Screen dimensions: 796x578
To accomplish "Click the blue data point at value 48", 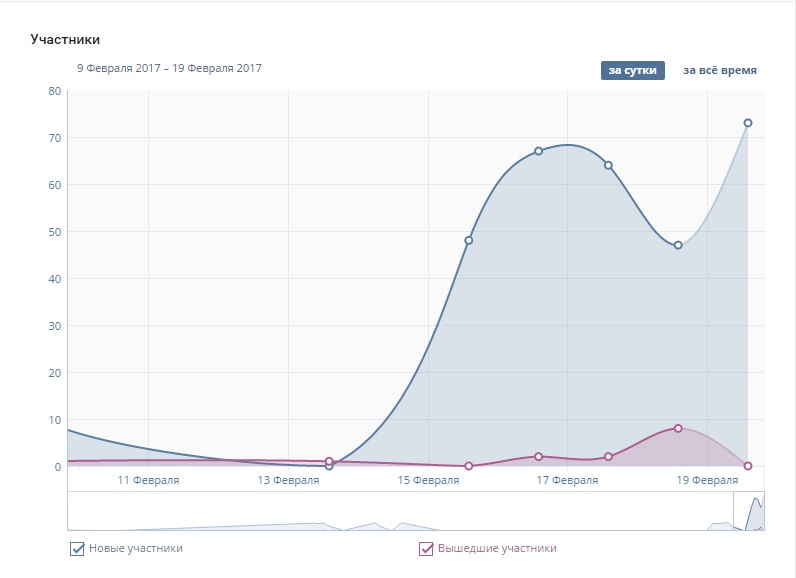I will (x=468, y=240).
